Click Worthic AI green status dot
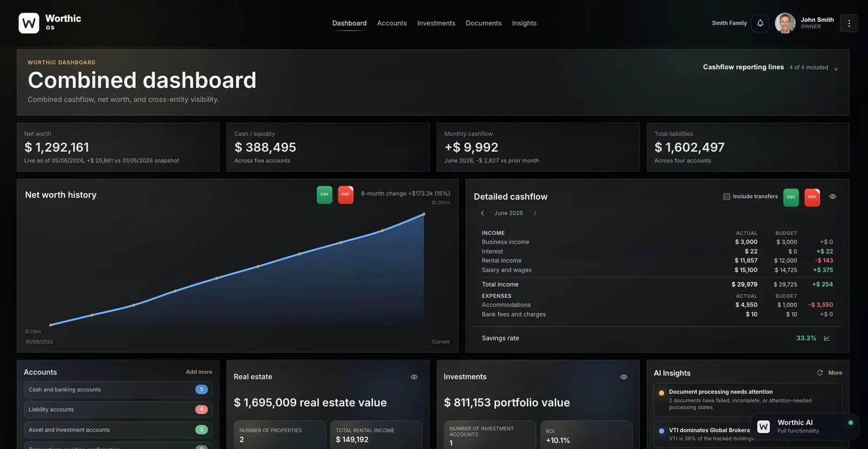Viewport: 868px width, 449px height. [x=851, y=422]
